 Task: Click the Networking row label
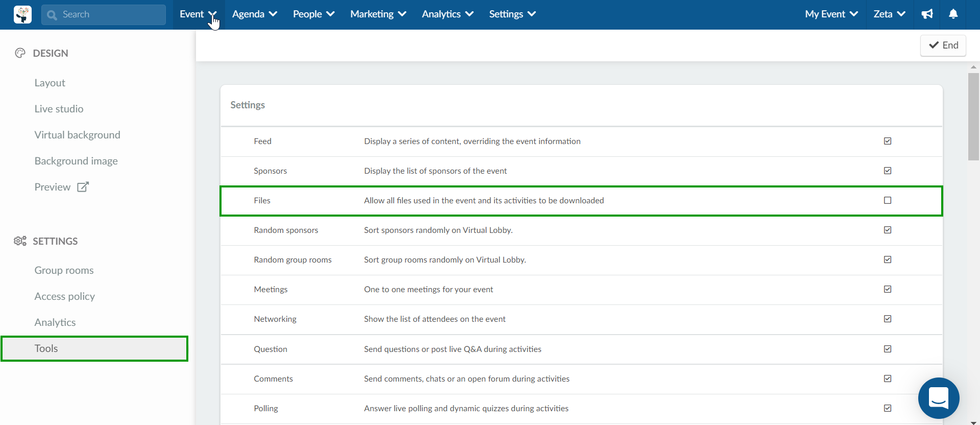click(x=275, y=319)
